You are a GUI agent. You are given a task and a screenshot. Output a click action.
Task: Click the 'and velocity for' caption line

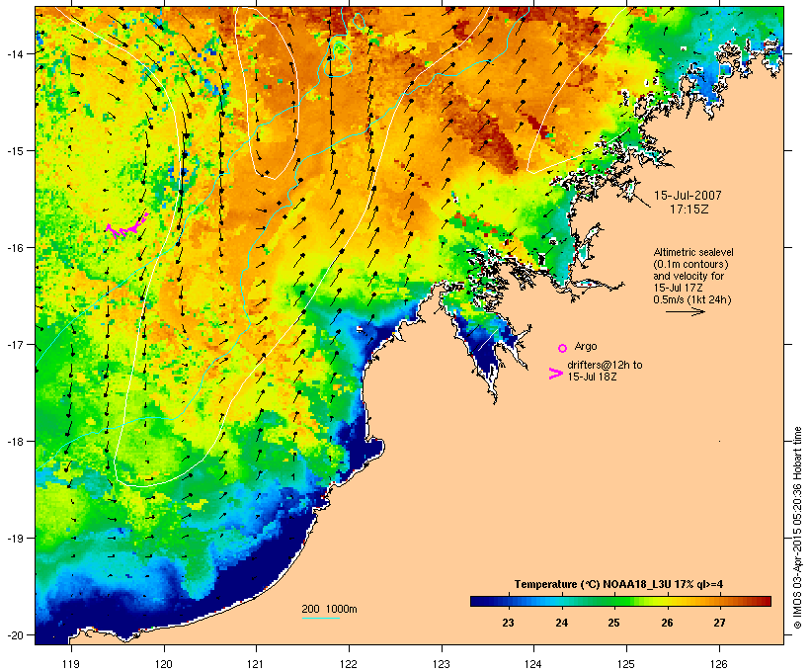[x=688, y=276]
